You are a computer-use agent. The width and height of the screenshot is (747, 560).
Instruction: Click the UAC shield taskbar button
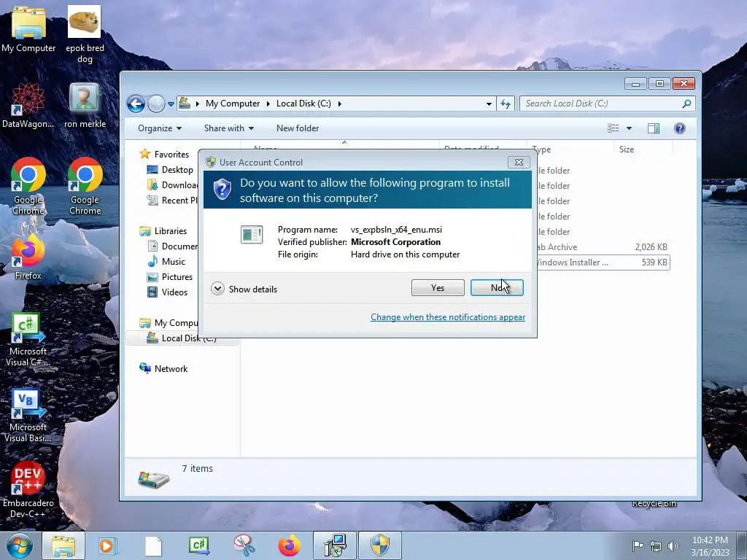379,545
